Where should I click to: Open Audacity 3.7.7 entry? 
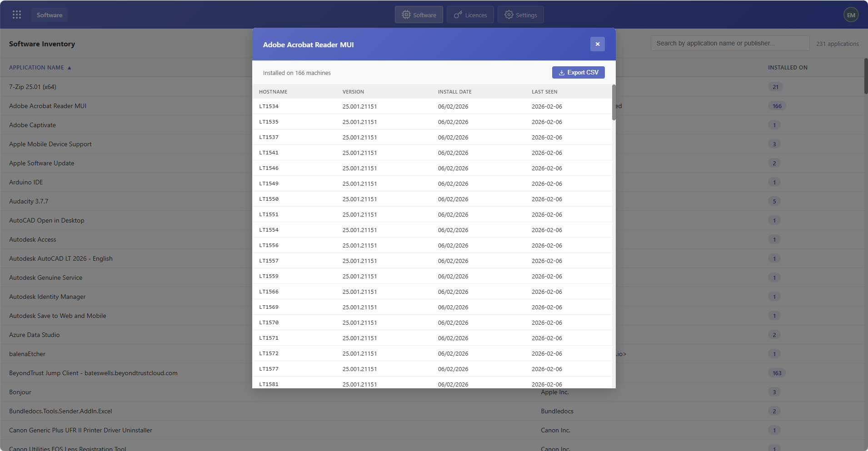coord(29,201)
